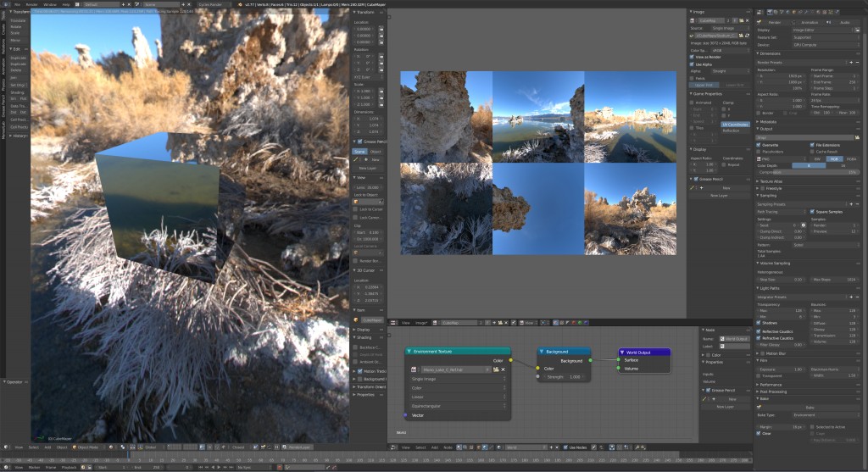Image resolution: width=868 pixels, height=472 pixels.
Task: Click resolution percentage 100% slider
Action: (781, 88)
